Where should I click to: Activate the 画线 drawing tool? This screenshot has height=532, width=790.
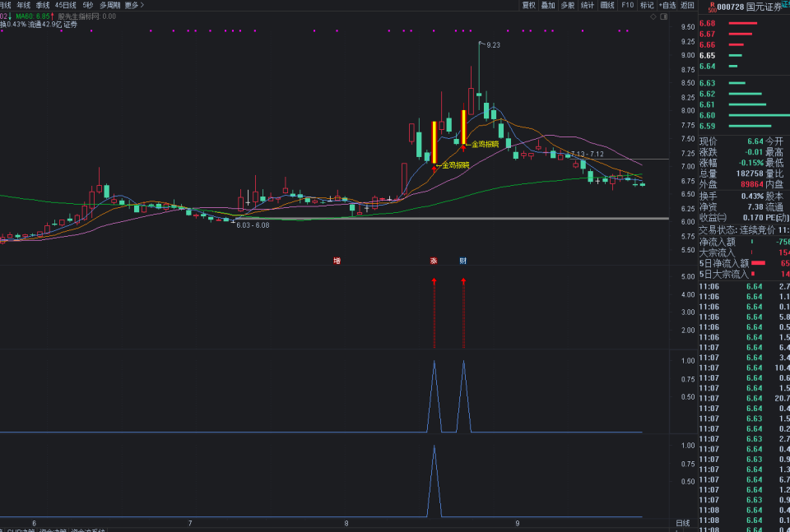(x=607, y=5)
